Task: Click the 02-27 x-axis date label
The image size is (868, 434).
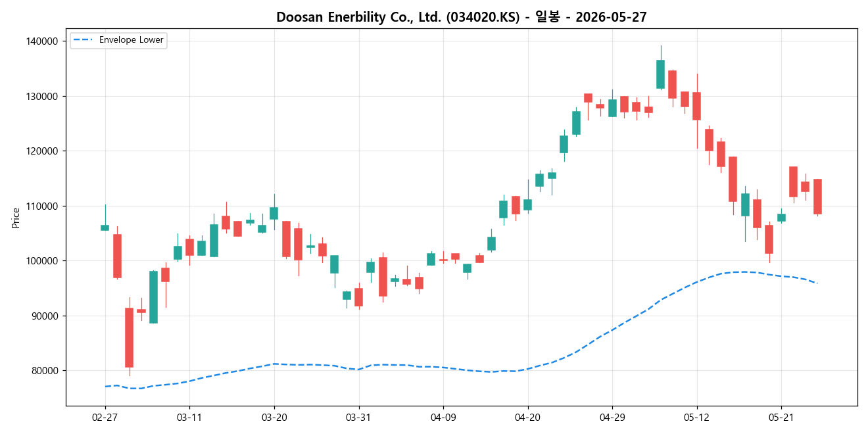Action: [105, 418]
